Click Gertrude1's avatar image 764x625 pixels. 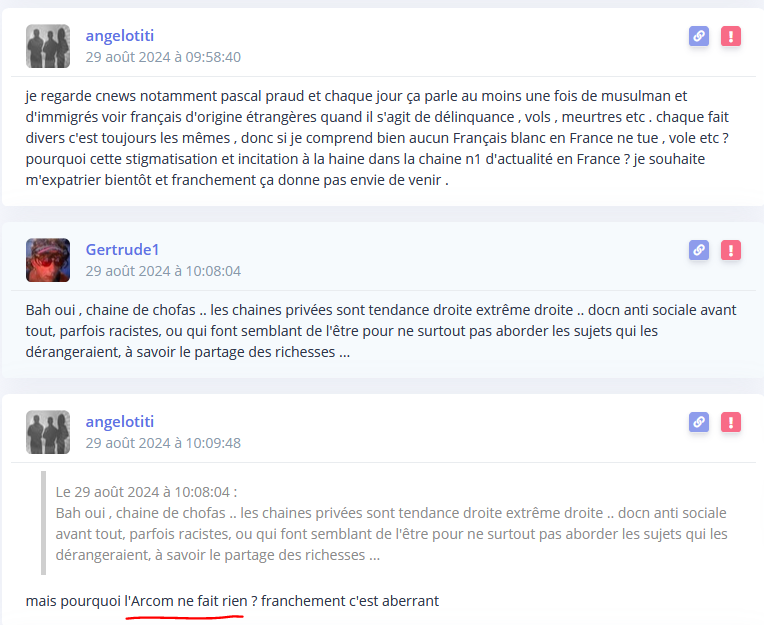pos(48,260)
